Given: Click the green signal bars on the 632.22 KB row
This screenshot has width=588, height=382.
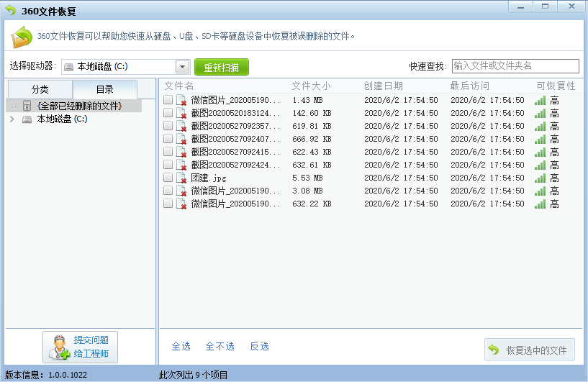Looking at the screenshot, I should point(540,204).
